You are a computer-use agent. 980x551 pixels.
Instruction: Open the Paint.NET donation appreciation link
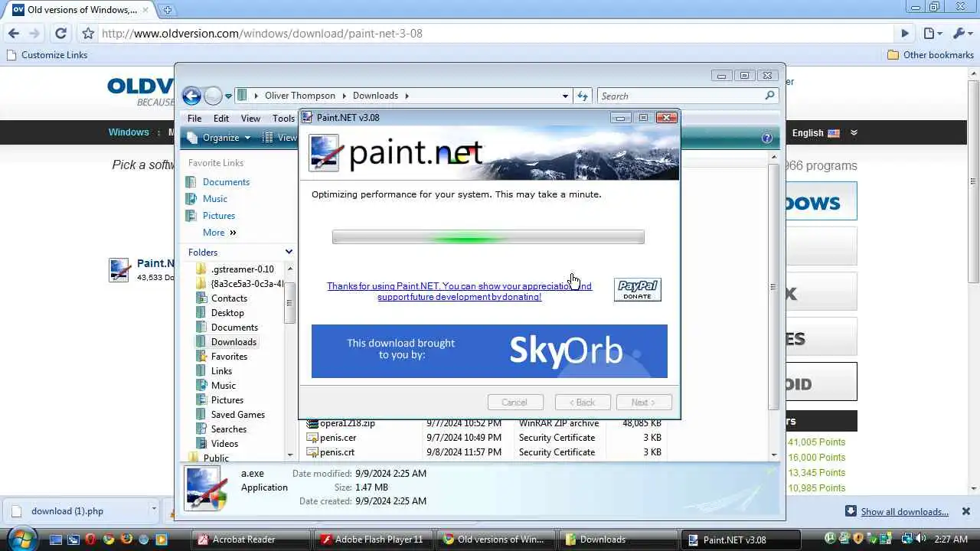click(x=459, y=292)
